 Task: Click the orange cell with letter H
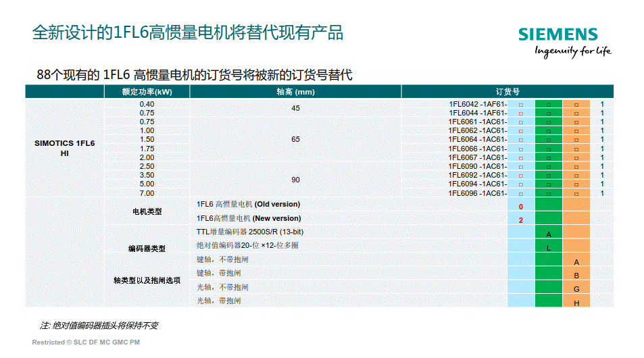[x=576, y=303]
